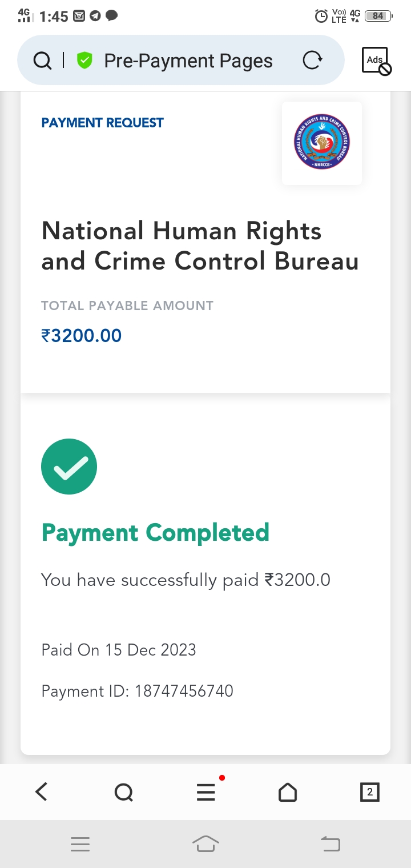Open browser search from bottom bar
This screenshot has width=411, height=868.
pos(123,792)
